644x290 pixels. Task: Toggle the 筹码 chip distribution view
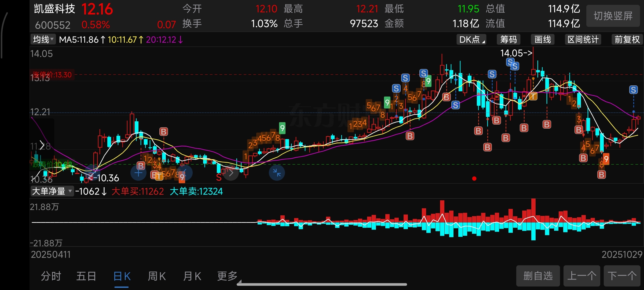coord(508,40)
